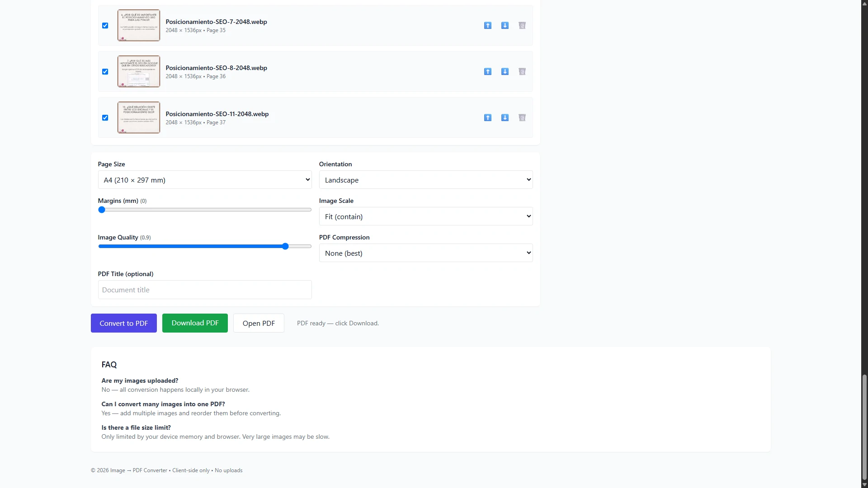Focus the PDF Title document title field

(205, 290)
